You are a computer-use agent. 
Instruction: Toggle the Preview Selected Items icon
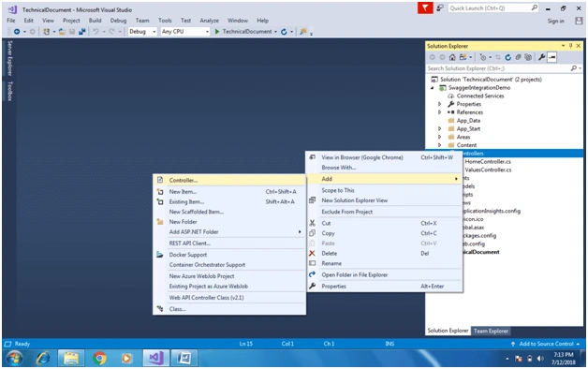coord(552,57)
